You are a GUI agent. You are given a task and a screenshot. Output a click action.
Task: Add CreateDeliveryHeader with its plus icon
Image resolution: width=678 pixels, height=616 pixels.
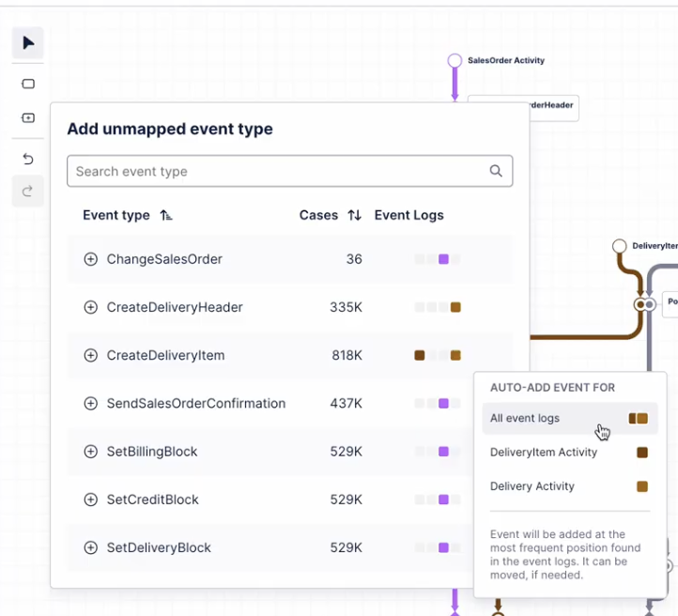point(90,307)
